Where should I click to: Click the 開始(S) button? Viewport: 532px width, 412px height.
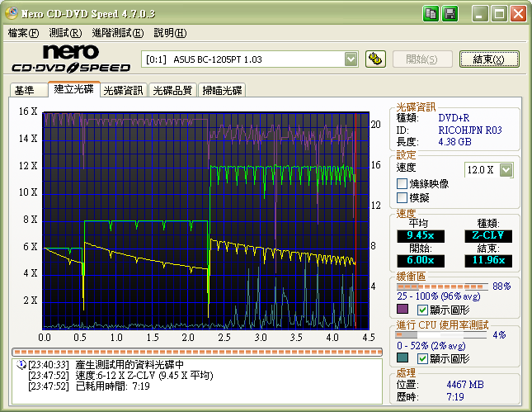click(422, 59)
